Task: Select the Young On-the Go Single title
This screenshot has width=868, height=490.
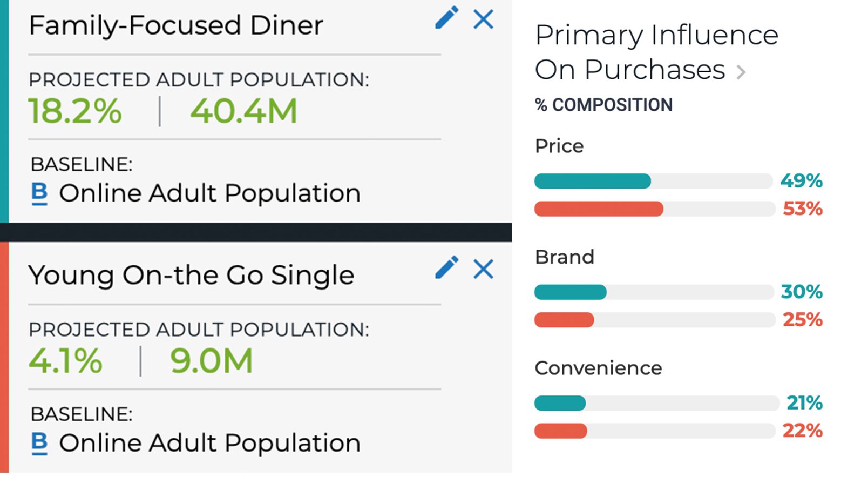Action: tap(191, 275)
